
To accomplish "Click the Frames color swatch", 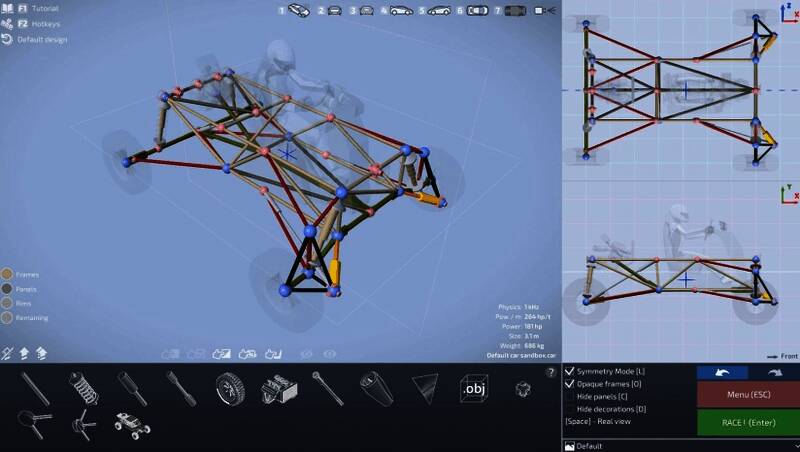I will coord(7,274).
